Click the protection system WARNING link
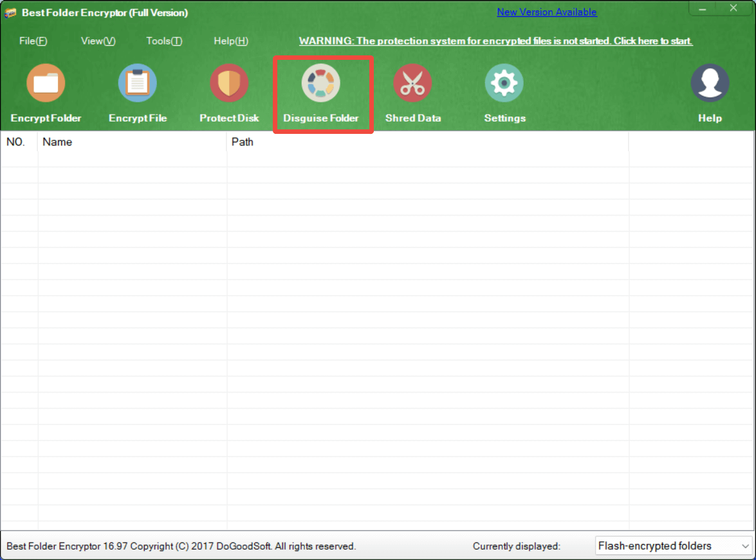Image resolution: width=756 pixels, height=560 pixels. [x=495, y=41]
